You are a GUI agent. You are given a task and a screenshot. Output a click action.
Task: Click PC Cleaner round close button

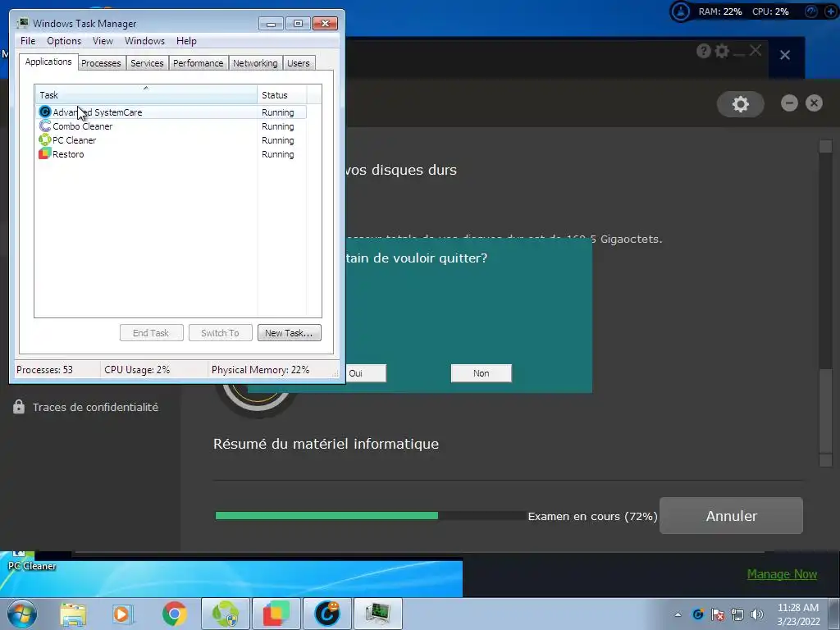(x=814, y=103)
